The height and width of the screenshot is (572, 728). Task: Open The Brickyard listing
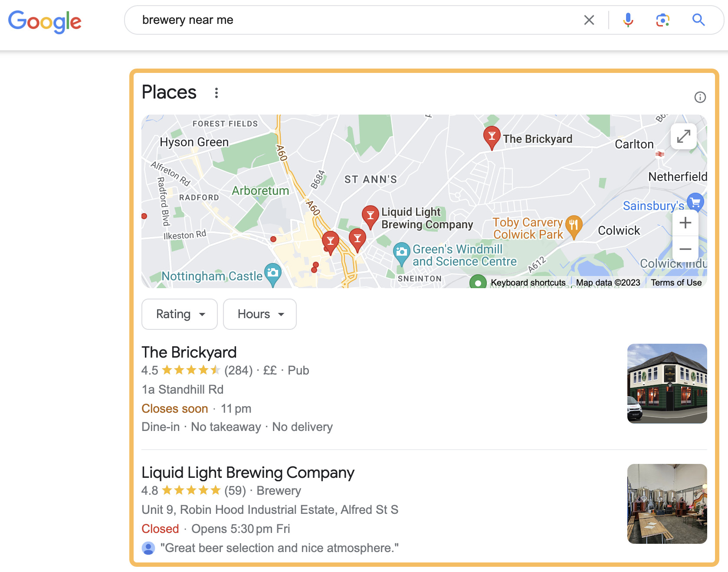click(x=189, y=352)
